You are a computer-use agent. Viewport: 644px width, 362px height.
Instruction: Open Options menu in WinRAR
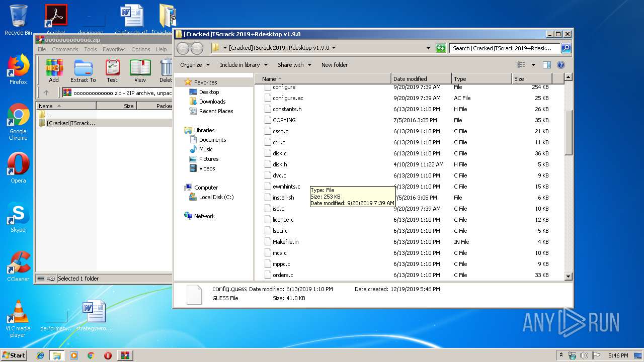[x=141, y=49]
